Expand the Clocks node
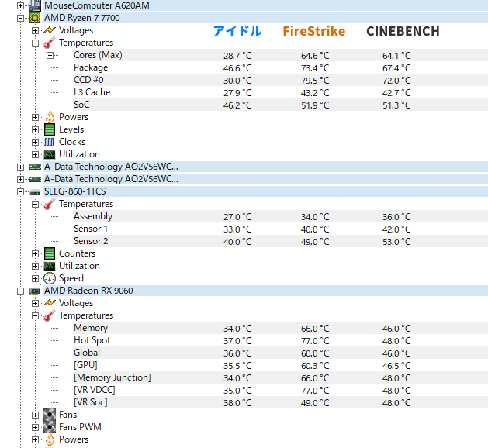Image resolution: width=488 pixels, height=448 pixels. point(36,142)
